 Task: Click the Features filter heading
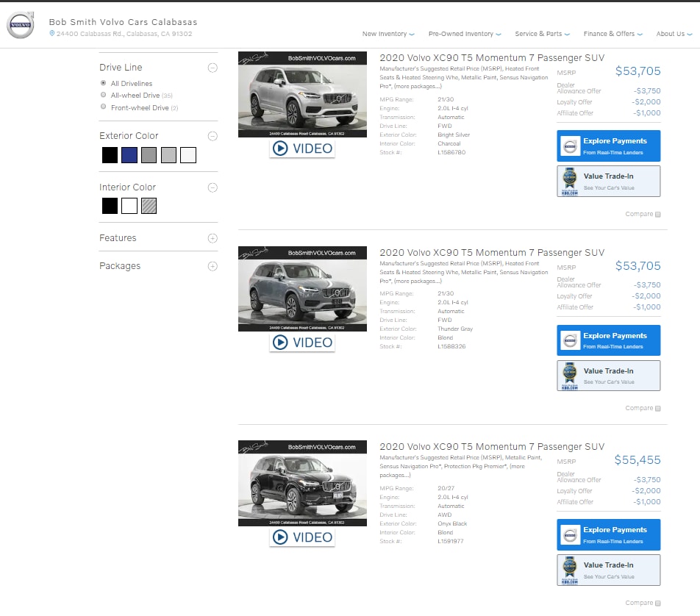point(118,238)
